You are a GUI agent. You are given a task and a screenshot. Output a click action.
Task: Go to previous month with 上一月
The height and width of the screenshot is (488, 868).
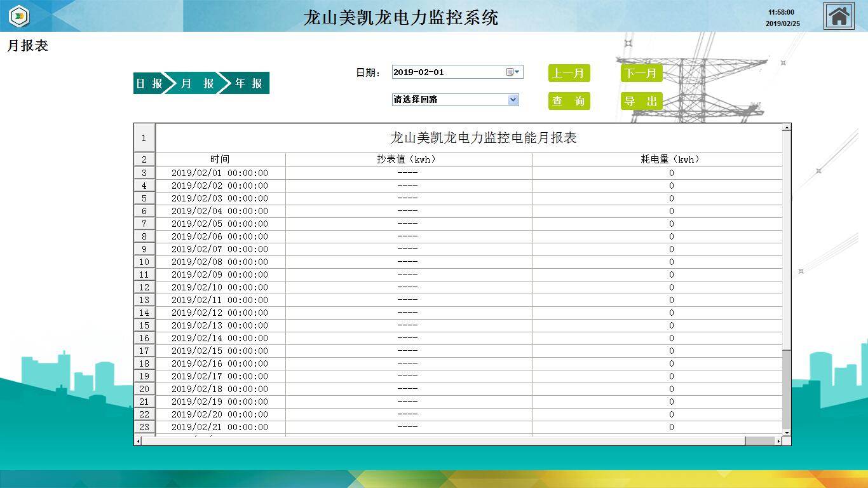569,74
